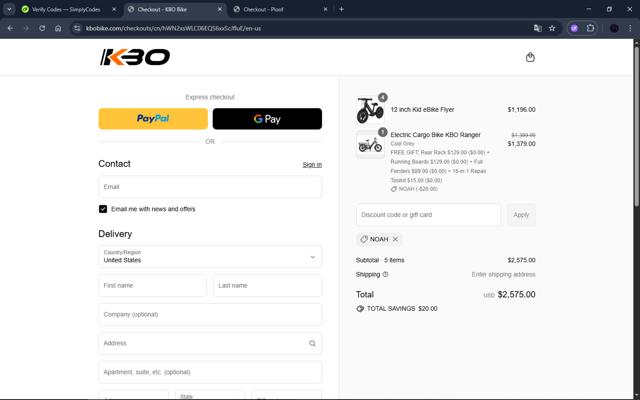Translate this page icon

[538, 28]
